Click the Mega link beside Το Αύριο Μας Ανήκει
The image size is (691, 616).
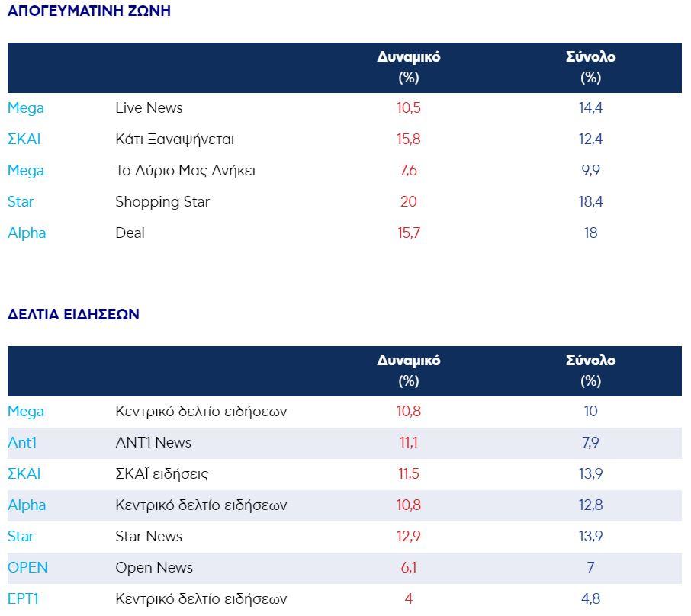coord(26,171)
